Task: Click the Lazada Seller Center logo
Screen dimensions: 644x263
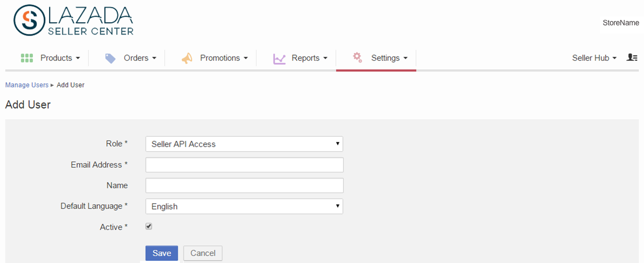Action: click(74, 20)
